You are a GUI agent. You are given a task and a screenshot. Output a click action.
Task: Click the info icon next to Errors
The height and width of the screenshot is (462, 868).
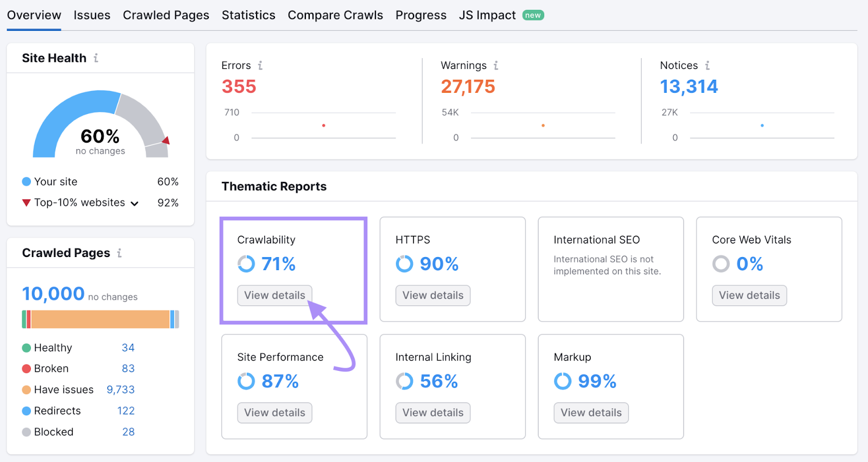pos(260,66)
